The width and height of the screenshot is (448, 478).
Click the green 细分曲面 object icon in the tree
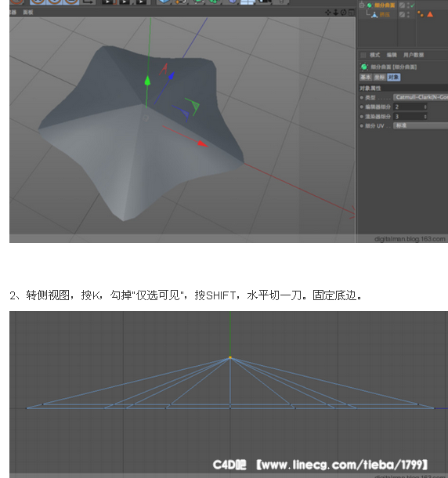click(x=370, y=5)
